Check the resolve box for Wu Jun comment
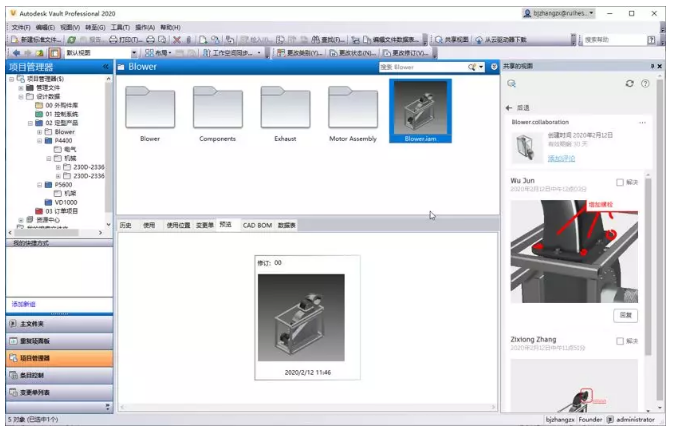676x430 pixels. (x=620, y=182)
